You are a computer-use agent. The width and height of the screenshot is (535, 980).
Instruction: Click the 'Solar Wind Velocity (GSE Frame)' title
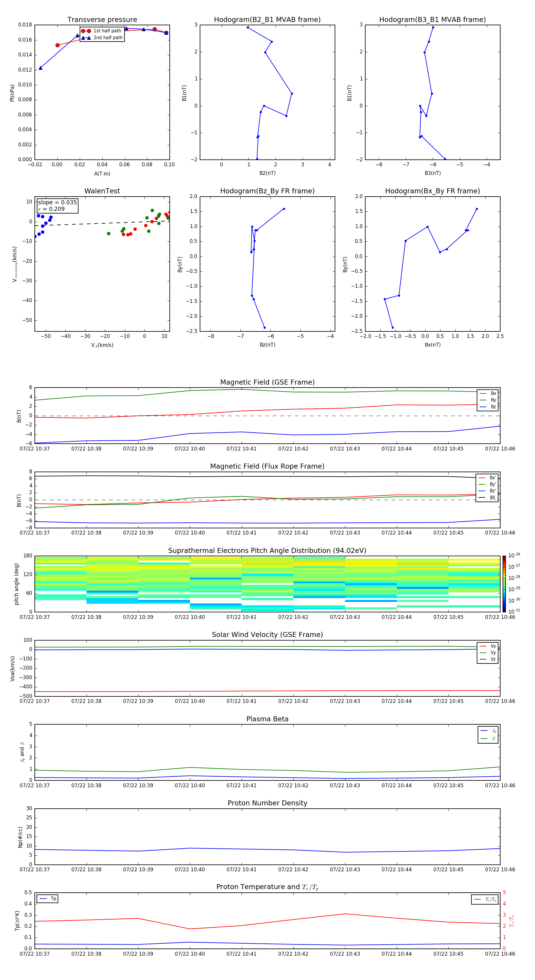tap(267, 635)
